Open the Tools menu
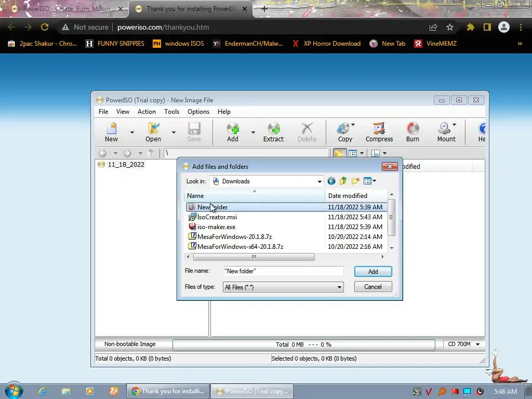This screenshot has height=399, width=532. pos(171,112)
